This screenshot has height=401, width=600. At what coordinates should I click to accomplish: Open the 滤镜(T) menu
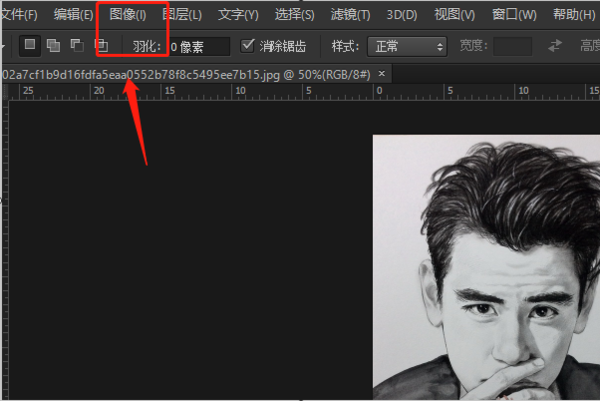click(x=351, y=15)
